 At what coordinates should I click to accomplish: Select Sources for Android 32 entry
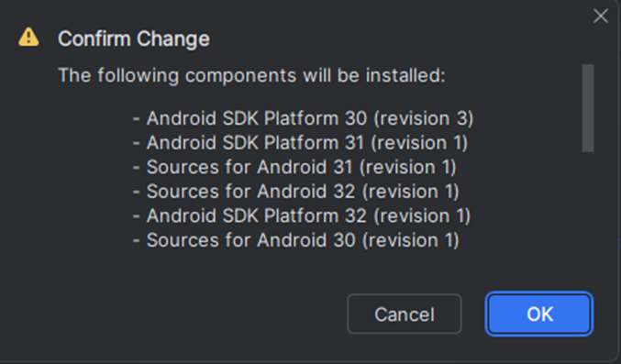coord(296,192)
